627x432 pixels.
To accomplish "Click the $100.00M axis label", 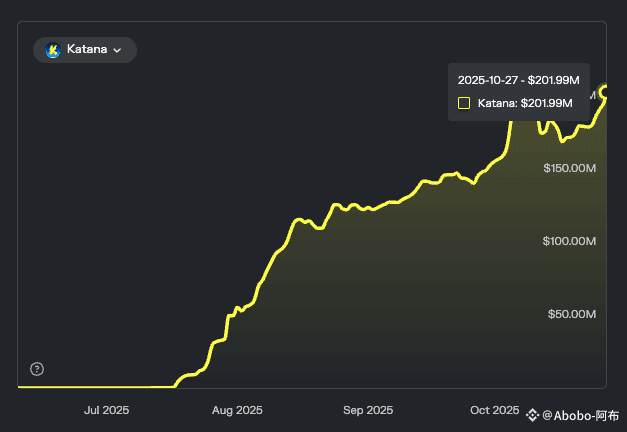I will (569, 241).
